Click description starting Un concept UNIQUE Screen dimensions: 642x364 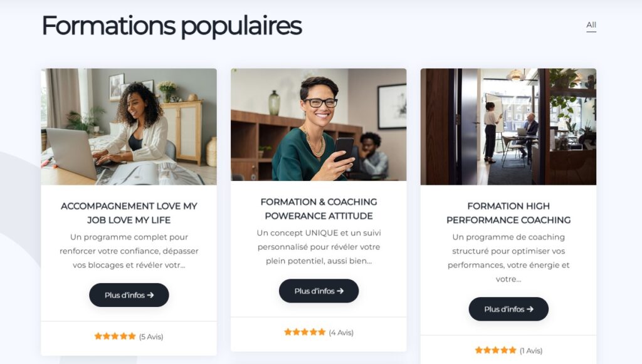(318, 247)
